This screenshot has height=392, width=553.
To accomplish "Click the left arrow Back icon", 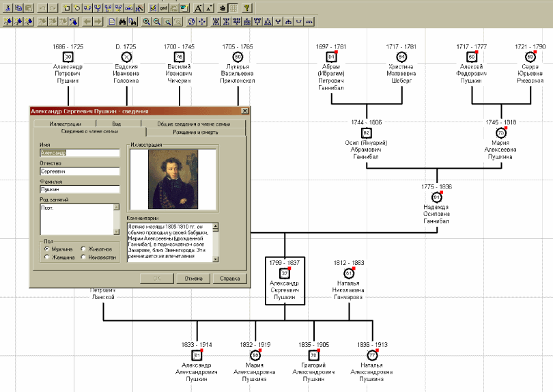I will (87, 22).
